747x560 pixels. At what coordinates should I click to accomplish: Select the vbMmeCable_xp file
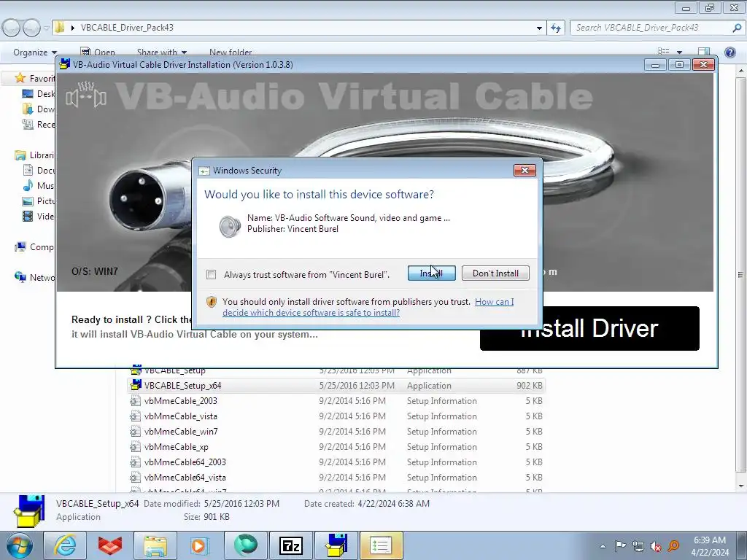point(336,447)
